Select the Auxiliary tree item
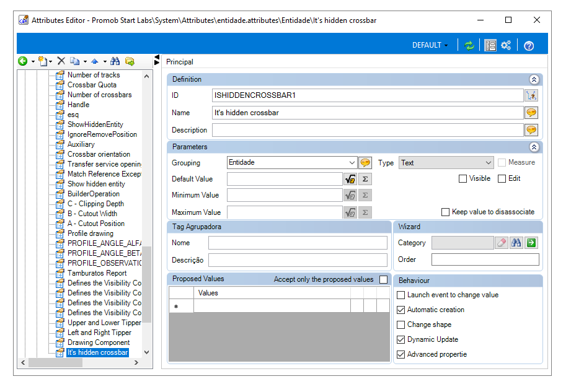Screen dimensions: 571x392 point(81,144)
